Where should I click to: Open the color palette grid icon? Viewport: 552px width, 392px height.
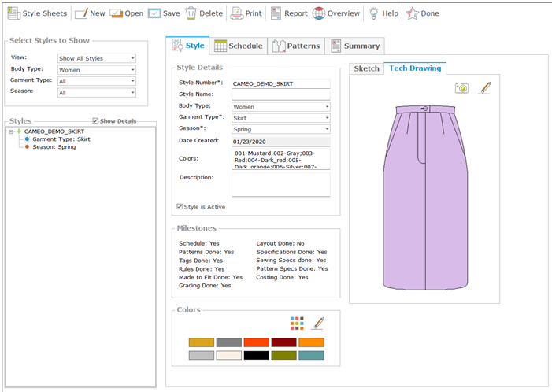296,323
